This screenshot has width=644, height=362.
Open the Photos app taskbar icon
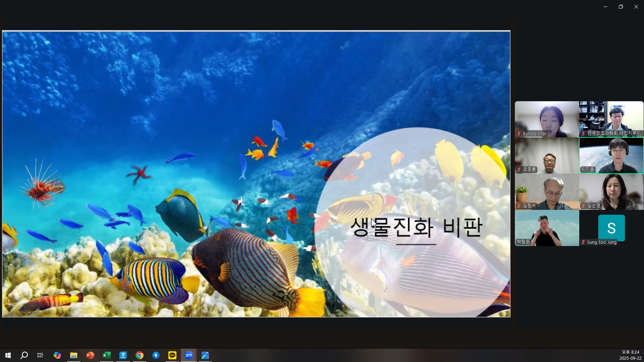point(205,355)
